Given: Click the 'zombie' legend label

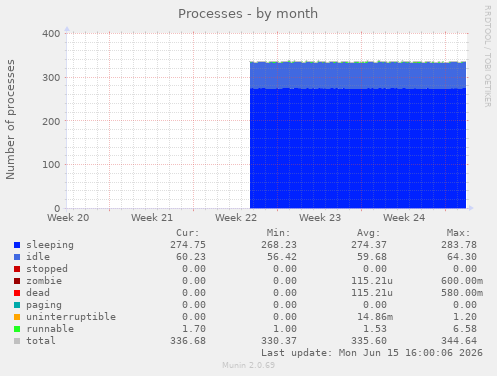Looking at the screenshot, I should click(44, 281).
